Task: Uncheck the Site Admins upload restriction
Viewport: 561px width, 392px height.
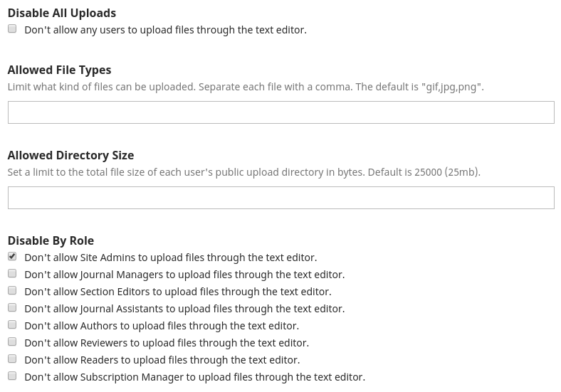Action: (12, 257)
